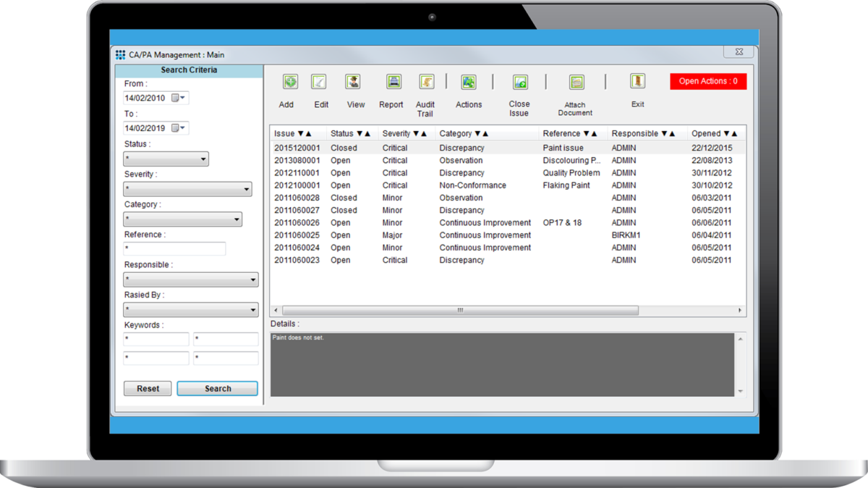Click the 'Quality Problem' reference cell
The height and width of the screenshot is (488, 868).
coord(571,173)
